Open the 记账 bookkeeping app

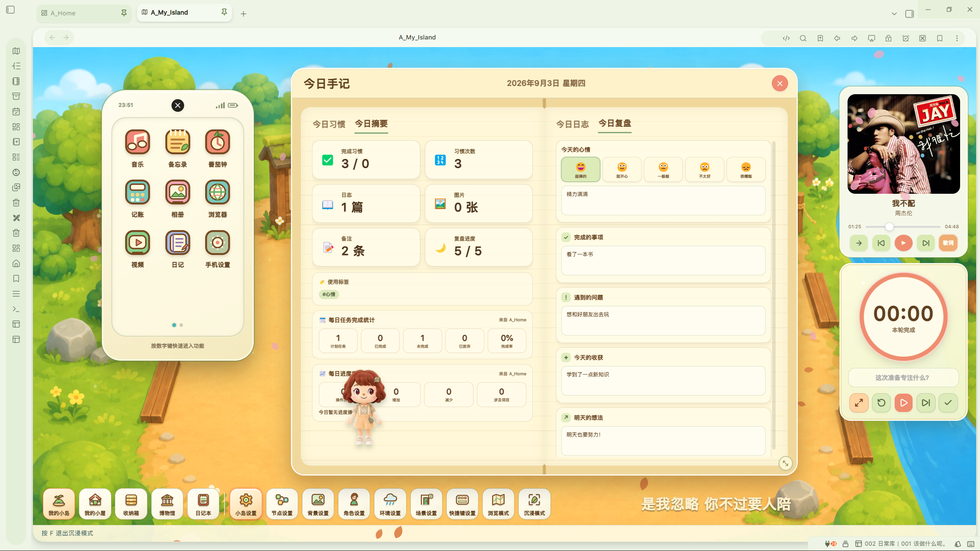(137, 193)
